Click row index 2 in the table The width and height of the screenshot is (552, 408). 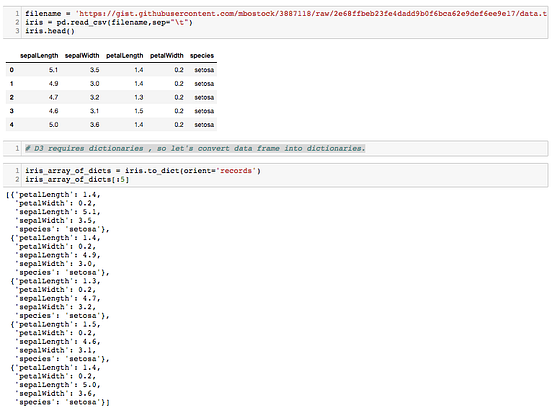point(12,97)
